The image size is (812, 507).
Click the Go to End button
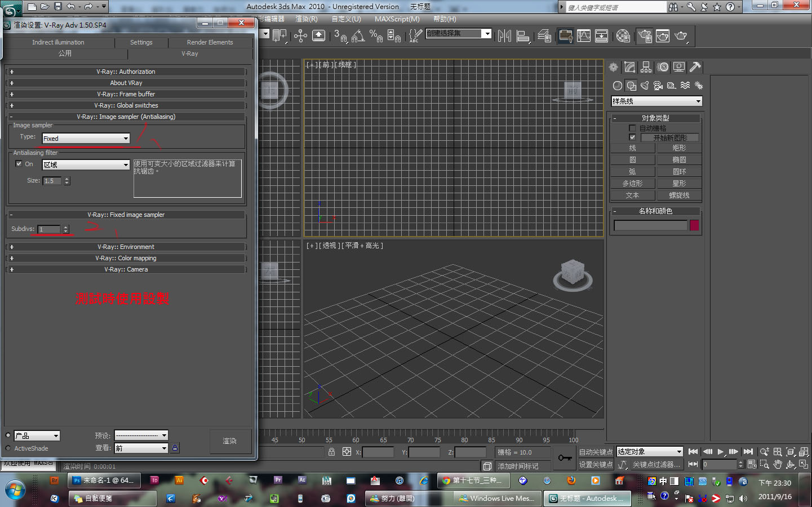748,451
